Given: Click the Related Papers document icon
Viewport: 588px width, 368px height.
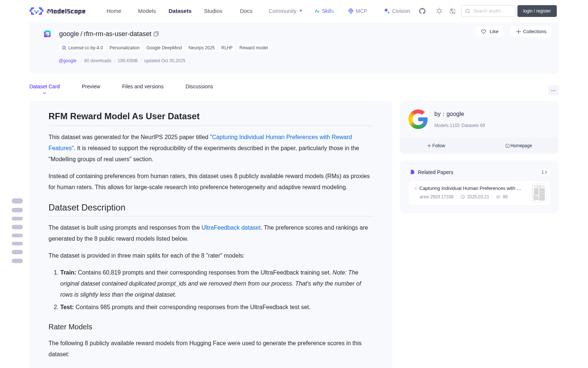Looking at the screenshot, I should (x=412, y=172).
